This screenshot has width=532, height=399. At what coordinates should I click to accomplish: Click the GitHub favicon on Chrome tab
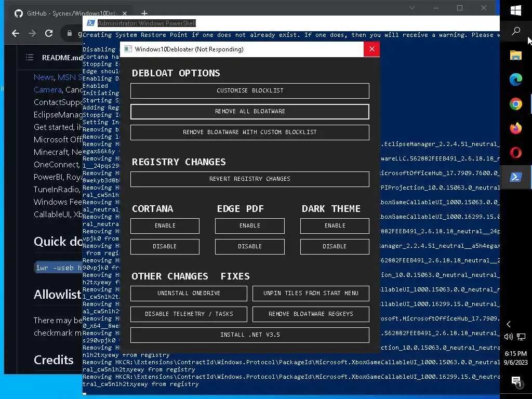pyautogui.click(x=18, y=13)
